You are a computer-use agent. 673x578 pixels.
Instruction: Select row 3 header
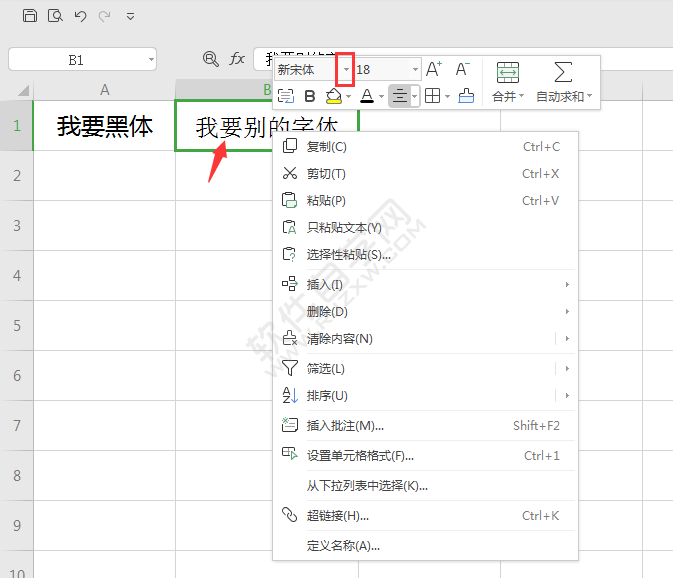(17, 226)
